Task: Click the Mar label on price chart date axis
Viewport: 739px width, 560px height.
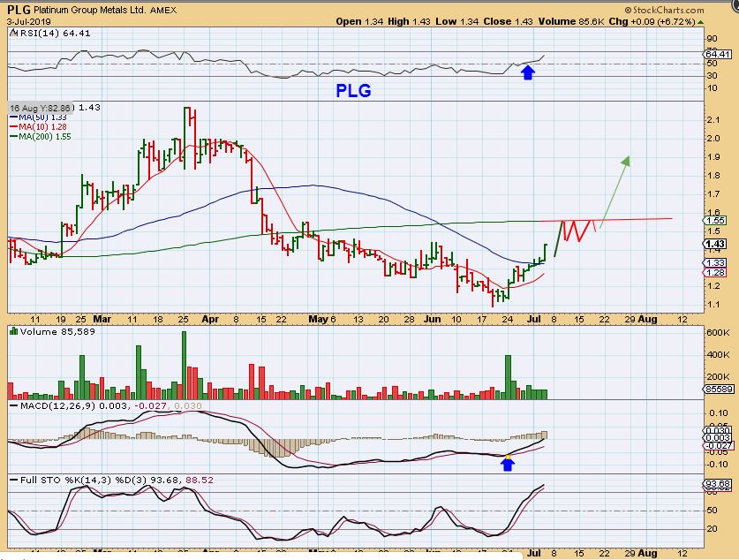Action: (x=102, y=319)
